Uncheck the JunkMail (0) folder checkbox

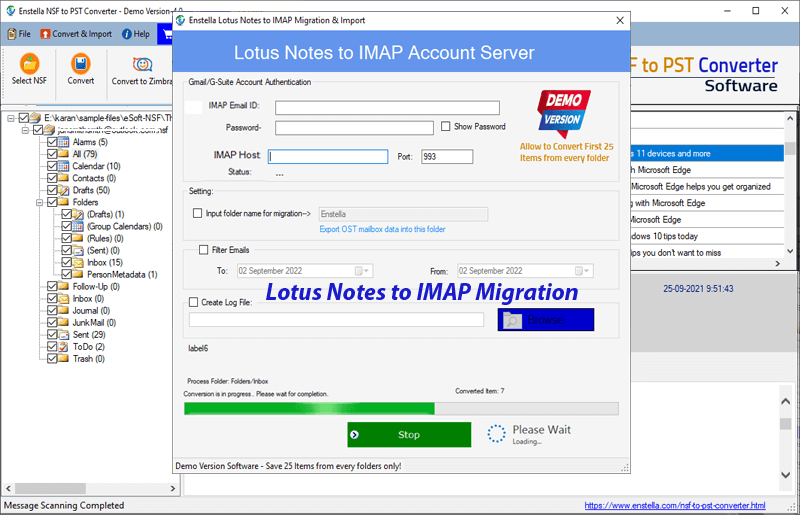pyautogui.click(x=52, y=323)
